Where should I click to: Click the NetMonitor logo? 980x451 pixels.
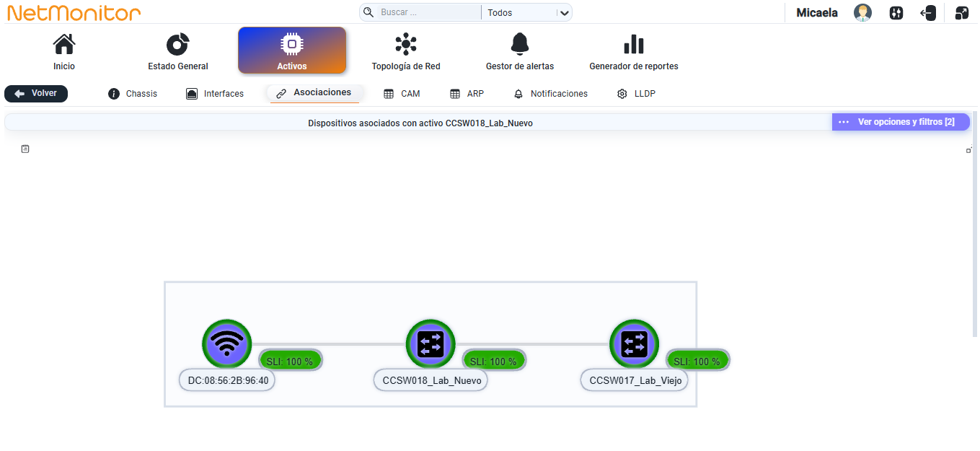point(74,13)
